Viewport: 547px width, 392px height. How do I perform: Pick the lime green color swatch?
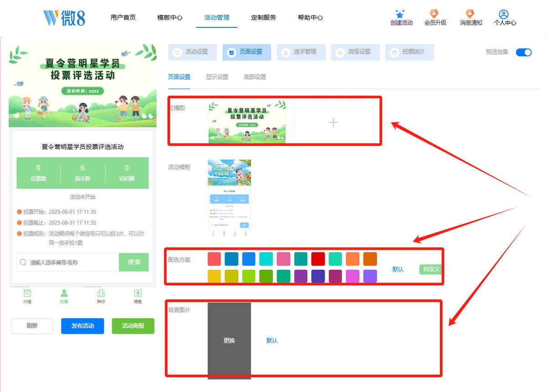coord(249,276)
